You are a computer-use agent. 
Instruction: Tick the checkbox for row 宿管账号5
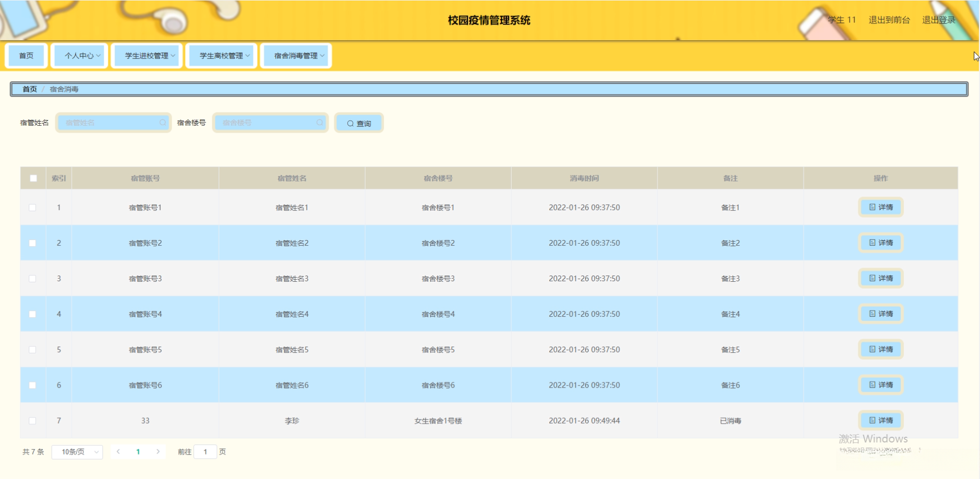(32, 350)
